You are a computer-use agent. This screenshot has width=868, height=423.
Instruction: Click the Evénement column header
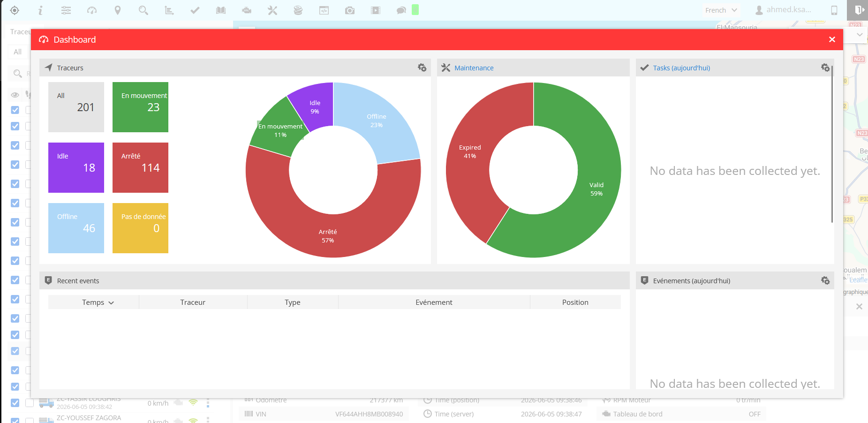click(x=434, y=302)
